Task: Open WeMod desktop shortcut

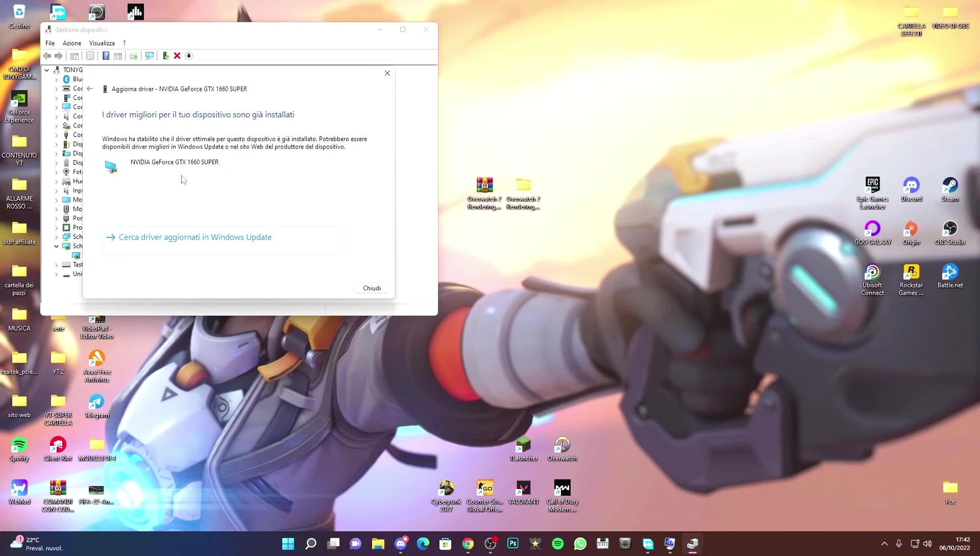Action: (x=19, y=492)
